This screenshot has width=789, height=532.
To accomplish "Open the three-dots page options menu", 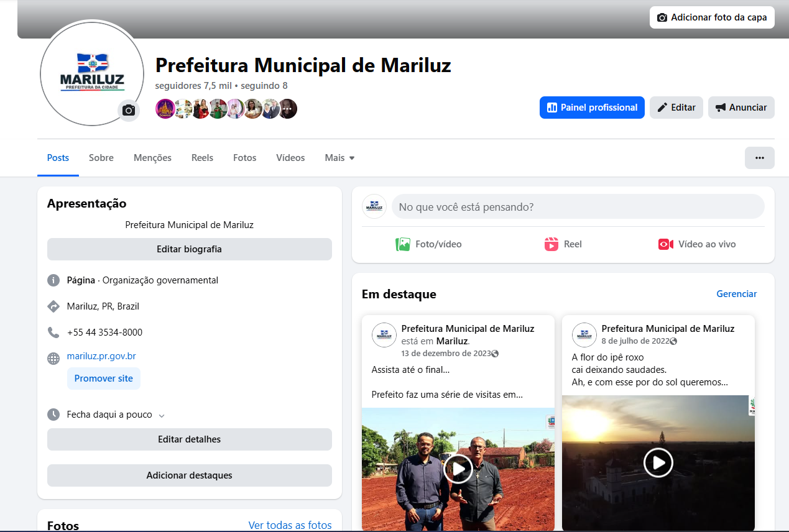I will [759, 158].
